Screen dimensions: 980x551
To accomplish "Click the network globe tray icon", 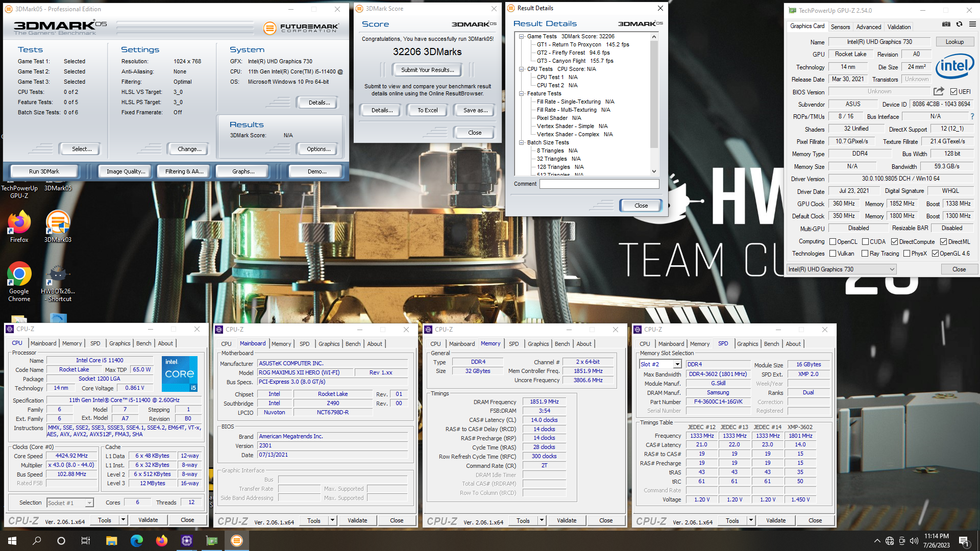I will coord(890,541).
